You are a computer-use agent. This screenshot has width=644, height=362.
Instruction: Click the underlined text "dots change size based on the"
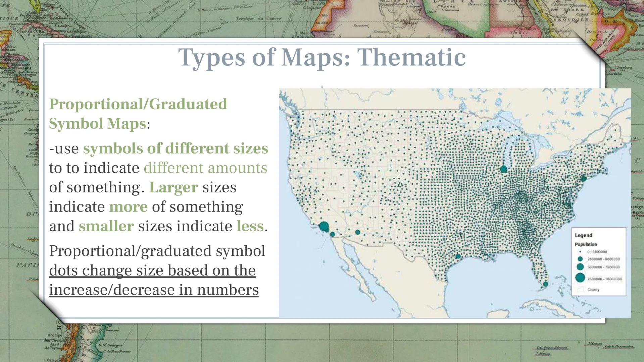pyautogui.click(x=152, y=270)
